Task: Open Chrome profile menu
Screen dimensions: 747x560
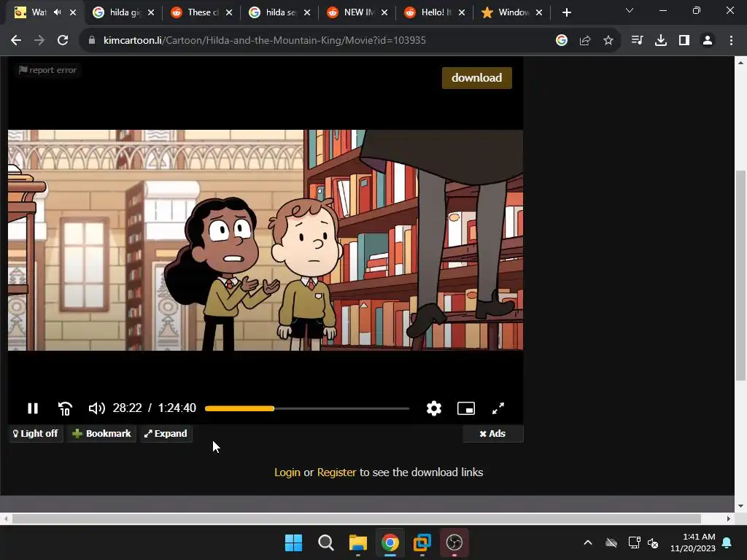Action: pos(708,40)
